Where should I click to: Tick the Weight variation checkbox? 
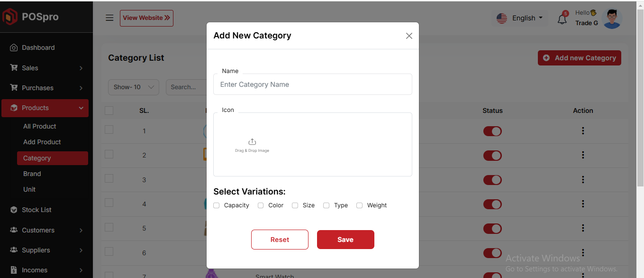point(360,205)
